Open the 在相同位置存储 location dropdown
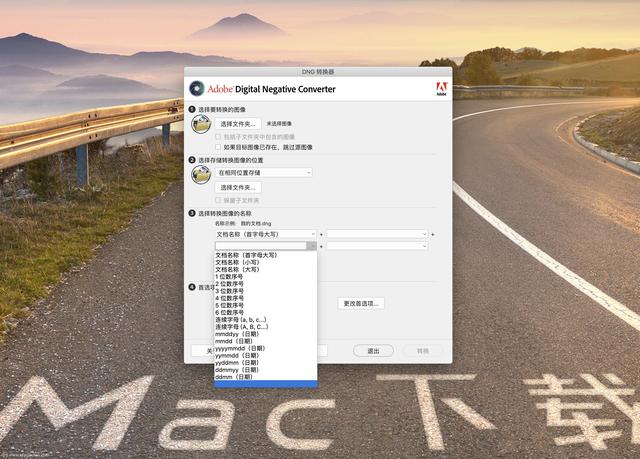The width and height of the screenshot is (640, 459). pos(264,173)
